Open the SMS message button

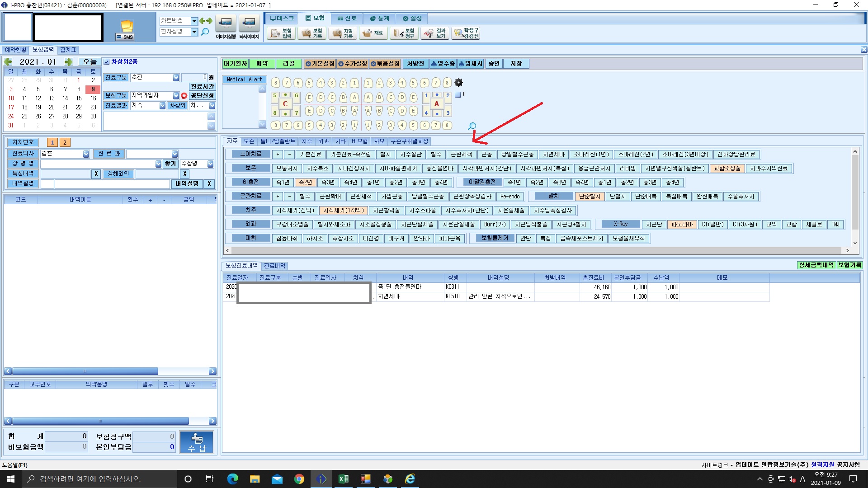pos(124,37)
